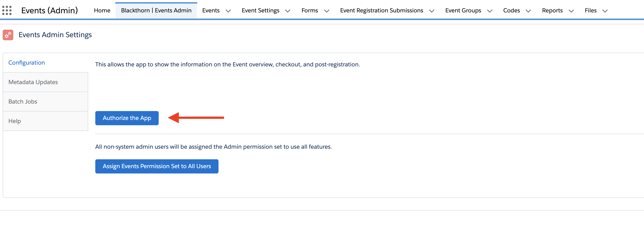Screen dimensions: 644x227
Task: Open the Event Groups tab
Action: [463, 10]
